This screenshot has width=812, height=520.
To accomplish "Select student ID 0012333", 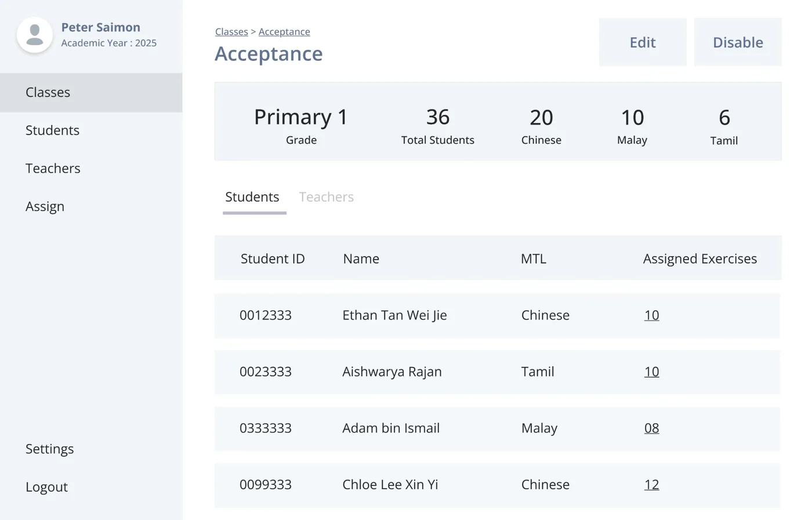I will 266,315.
